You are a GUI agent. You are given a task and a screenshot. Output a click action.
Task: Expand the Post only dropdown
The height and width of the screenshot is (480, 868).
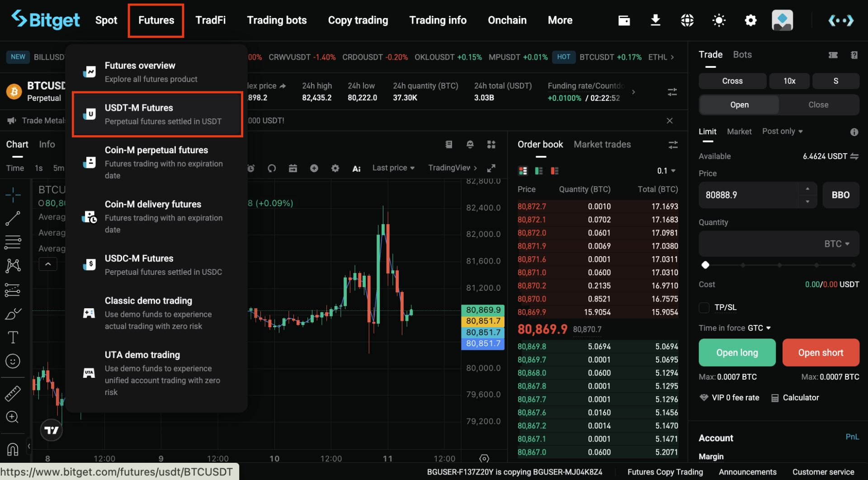[782, 131]
